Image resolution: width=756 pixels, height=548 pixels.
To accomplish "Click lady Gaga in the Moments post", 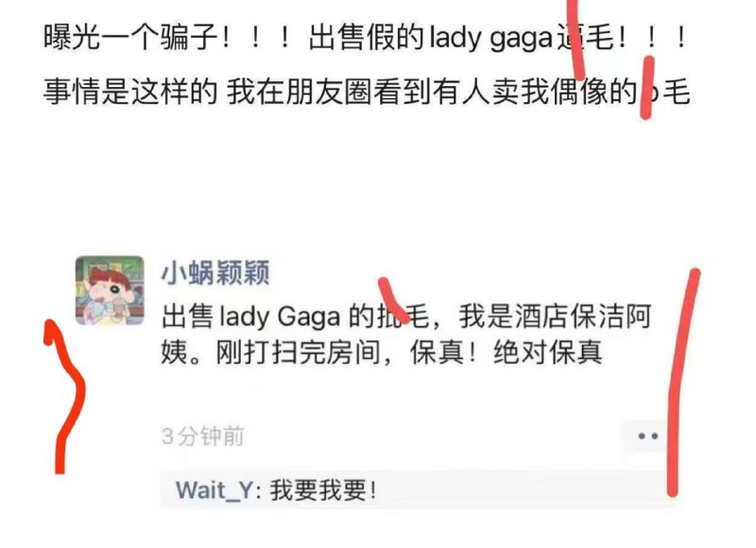I will (280, 317).
